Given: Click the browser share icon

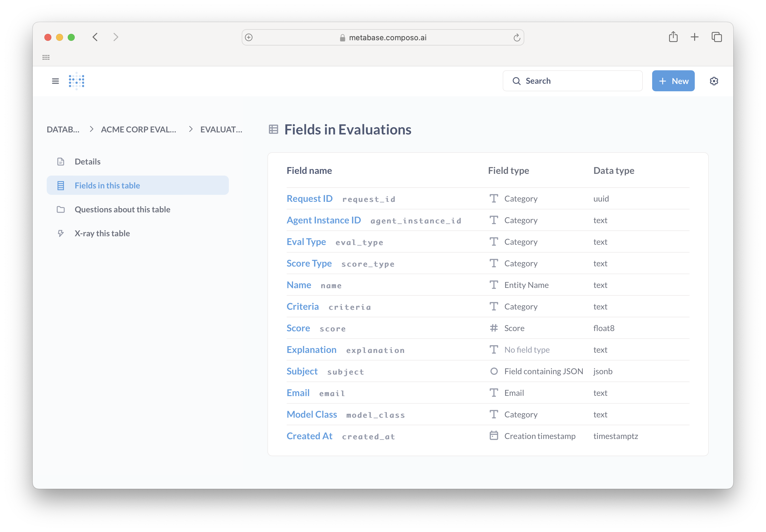Looking at the screenshot, I should 673,37.
